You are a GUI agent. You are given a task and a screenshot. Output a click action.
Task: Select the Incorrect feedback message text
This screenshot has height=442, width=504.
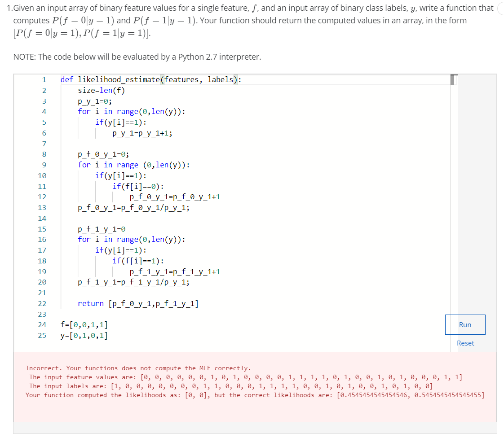(x=135, y=368)
